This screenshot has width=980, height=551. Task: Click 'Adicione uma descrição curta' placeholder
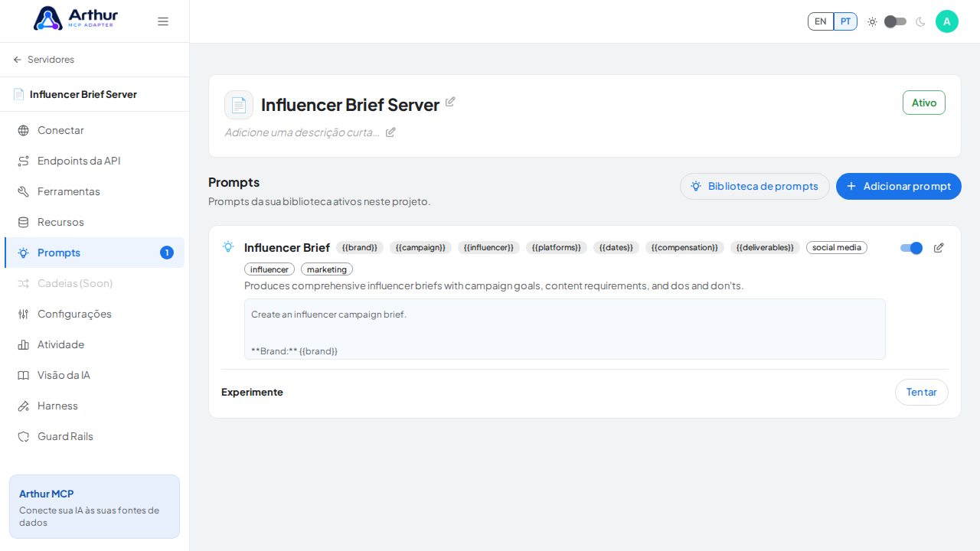click(302, 132)
